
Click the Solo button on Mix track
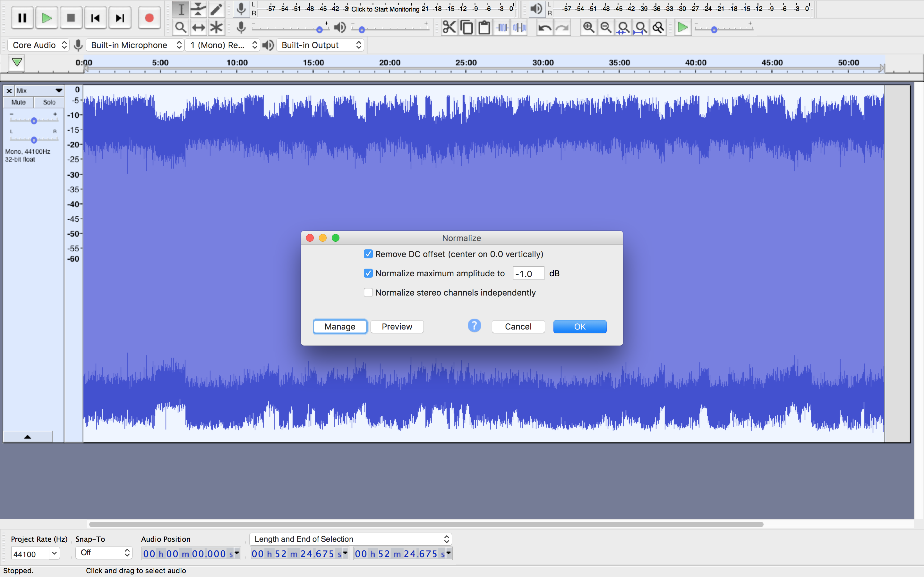pos(49,102)
